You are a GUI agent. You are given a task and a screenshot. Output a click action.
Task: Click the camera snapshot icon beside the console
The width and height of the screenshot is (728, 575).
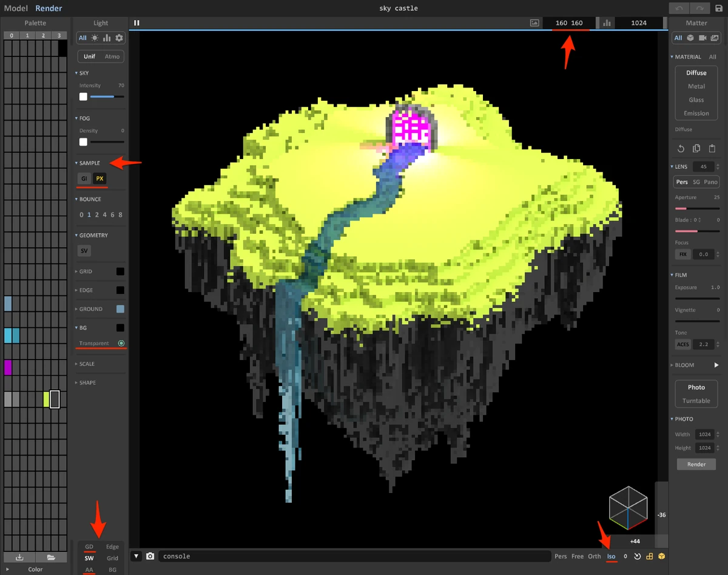[x=150, y=556]
